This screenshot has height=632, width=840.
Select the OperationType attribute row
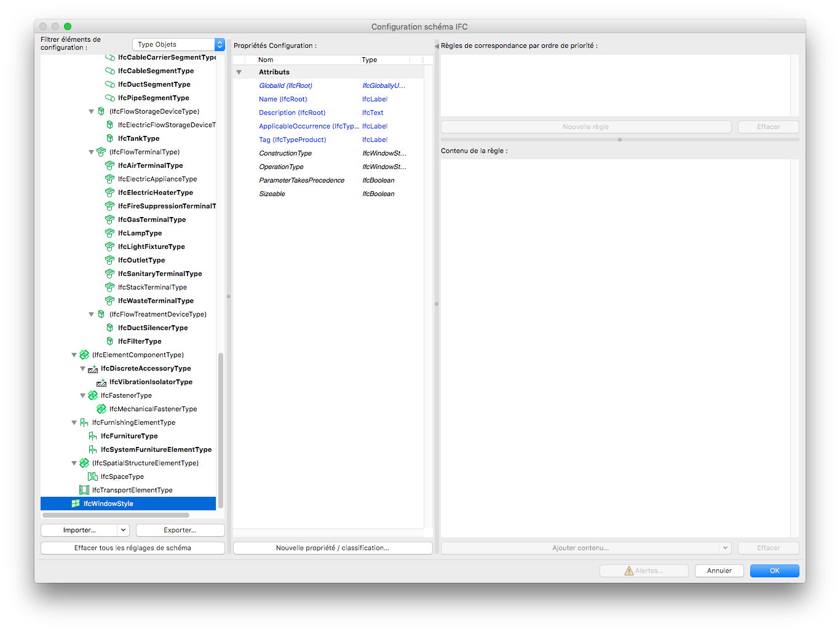pyautogui.click(x=329, y=167)
